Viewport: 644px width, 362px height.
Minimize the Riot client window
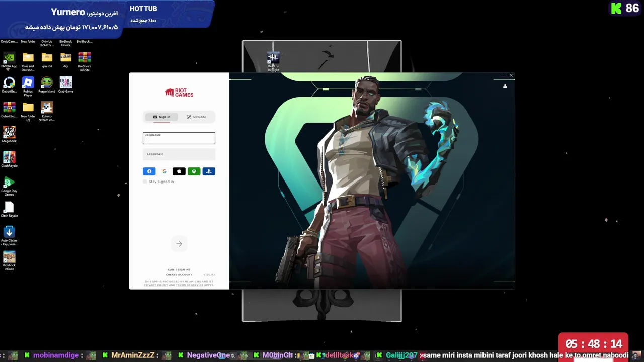[503, 76]
